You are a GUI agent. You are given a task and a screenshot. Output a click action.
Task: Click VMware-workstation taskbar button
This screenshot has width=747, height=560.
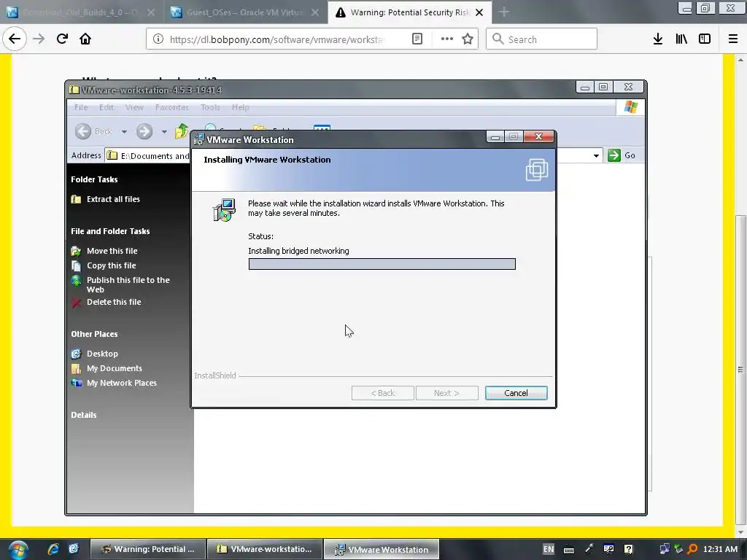(x=265, y=549)
